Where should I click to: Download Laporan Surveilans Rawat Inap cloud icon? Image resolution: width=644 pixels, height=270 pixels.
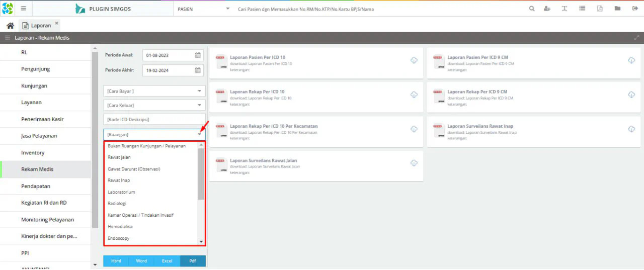(x=631, y=129)
